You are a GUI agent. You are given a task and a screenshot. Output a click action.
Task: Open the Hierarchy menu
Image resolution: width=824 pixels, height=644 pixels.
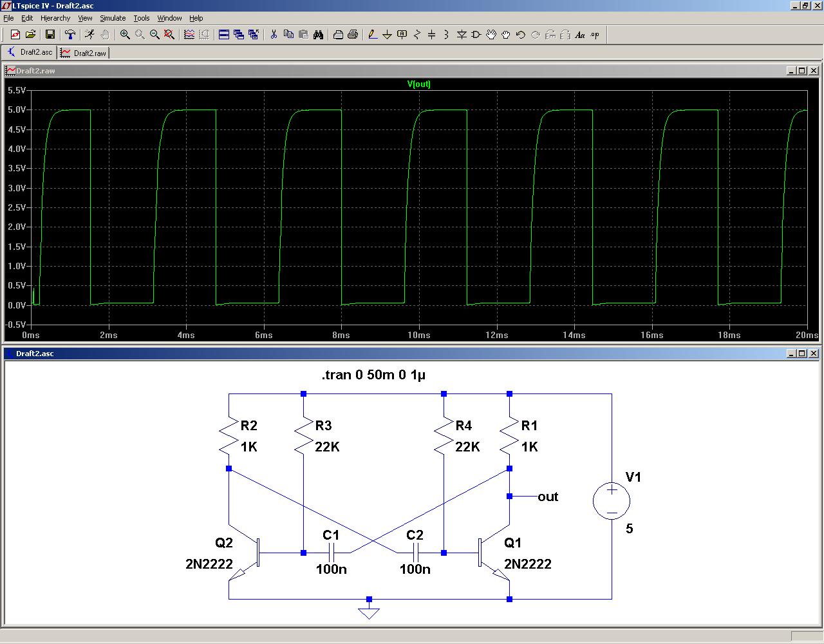(55, 18)
